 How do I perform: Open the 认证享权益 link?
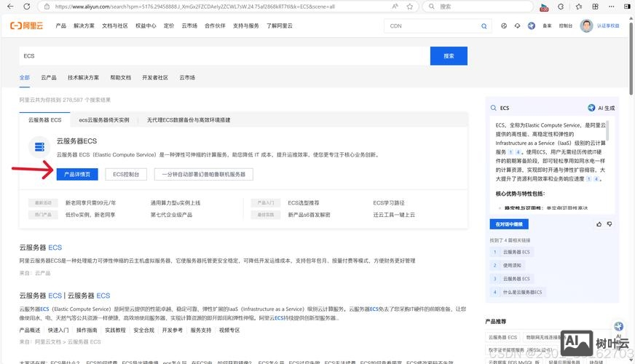tap(608, 26)
